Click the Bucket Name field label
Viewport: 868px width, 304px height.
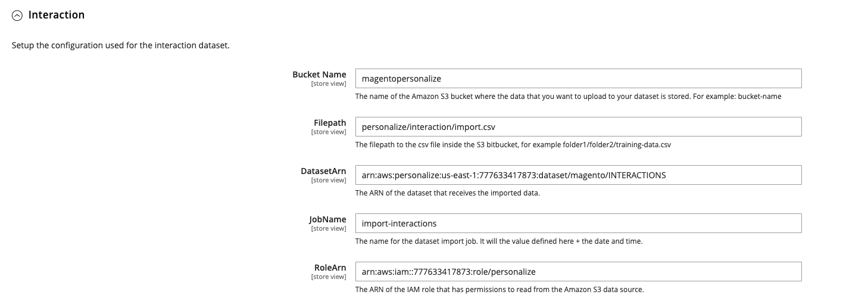click(x=319, y=75)
